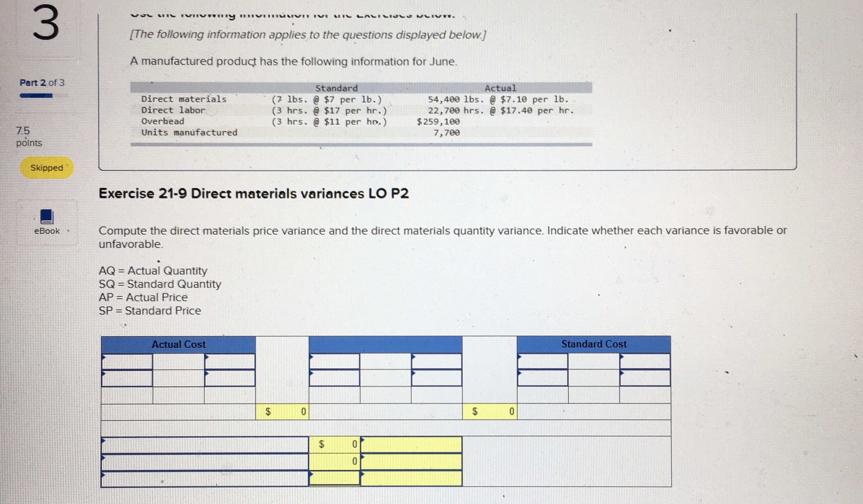The width and height of the screenshot is (863, 504).
Task: Open second-row right dropdown under Actual Cost
Action: click(x=229, y=378)
